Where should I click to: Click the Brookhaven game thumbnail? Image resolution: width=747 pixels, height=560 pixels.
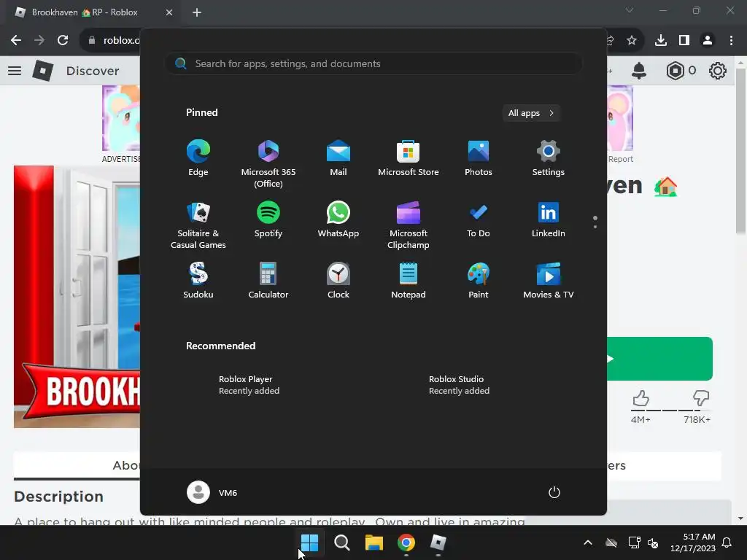pyautogui.click(x=77, y=297)
